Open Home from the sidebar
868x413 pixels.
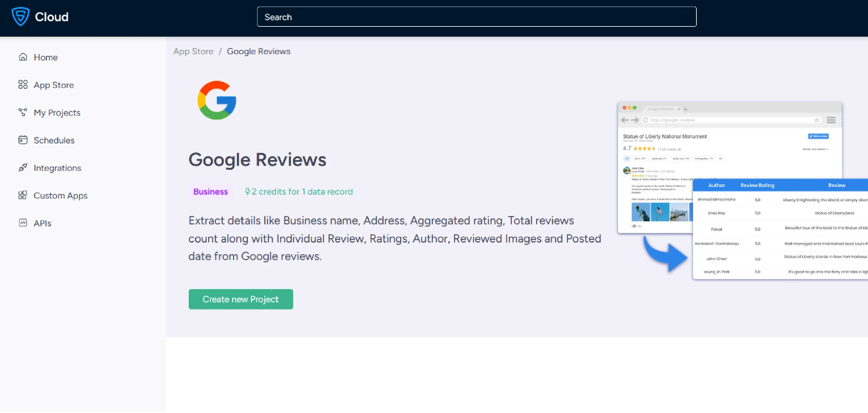click(x=46, y=57)
